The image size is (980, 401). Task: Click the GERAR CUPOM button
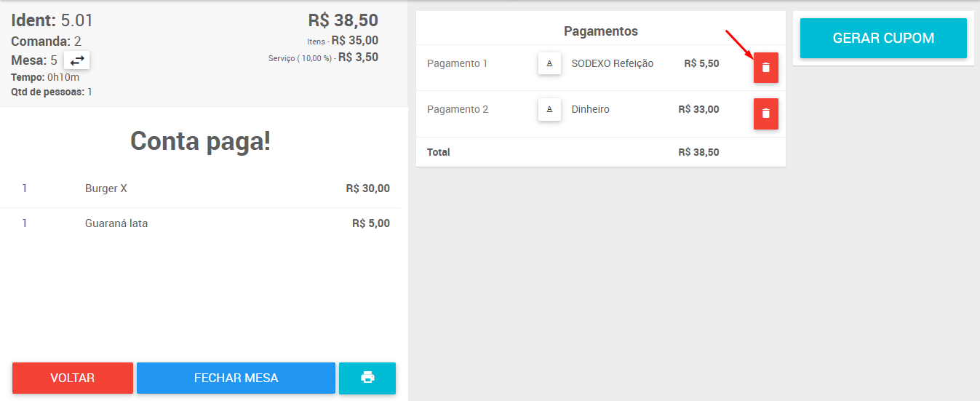point(883,39)
